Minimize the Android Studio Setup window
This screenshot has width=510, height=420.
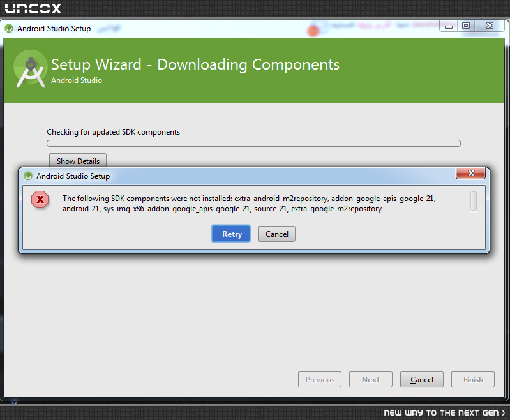click(449, 26)
